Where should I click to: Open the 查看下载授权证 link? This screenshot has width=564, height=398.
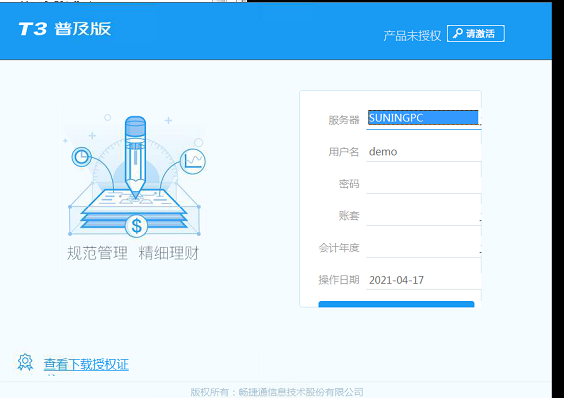click(86, 365)
